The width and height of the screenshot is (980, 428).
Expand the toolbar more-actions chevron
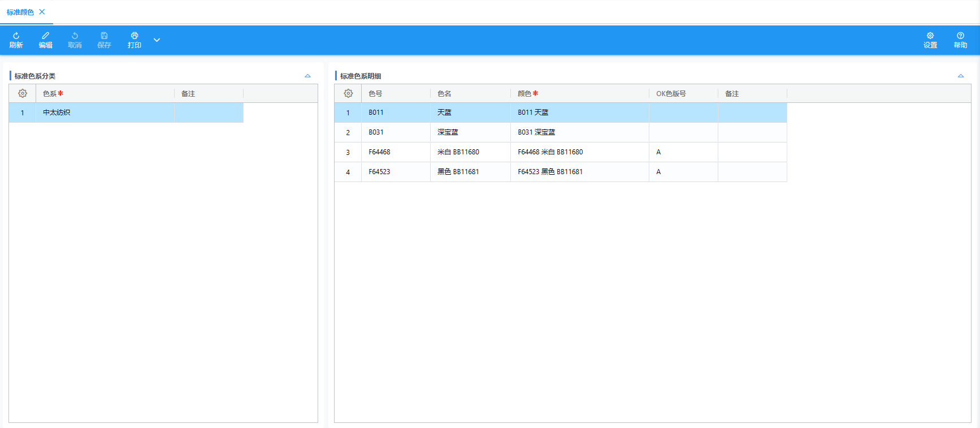(157, 40)
